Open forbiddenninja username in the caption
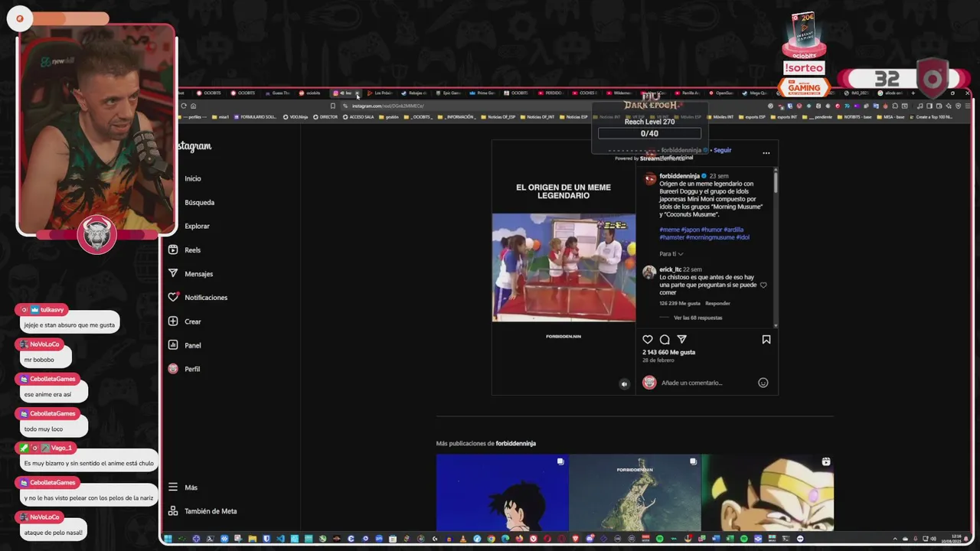The width and height of the screenshot is (980, 551). 679,176
